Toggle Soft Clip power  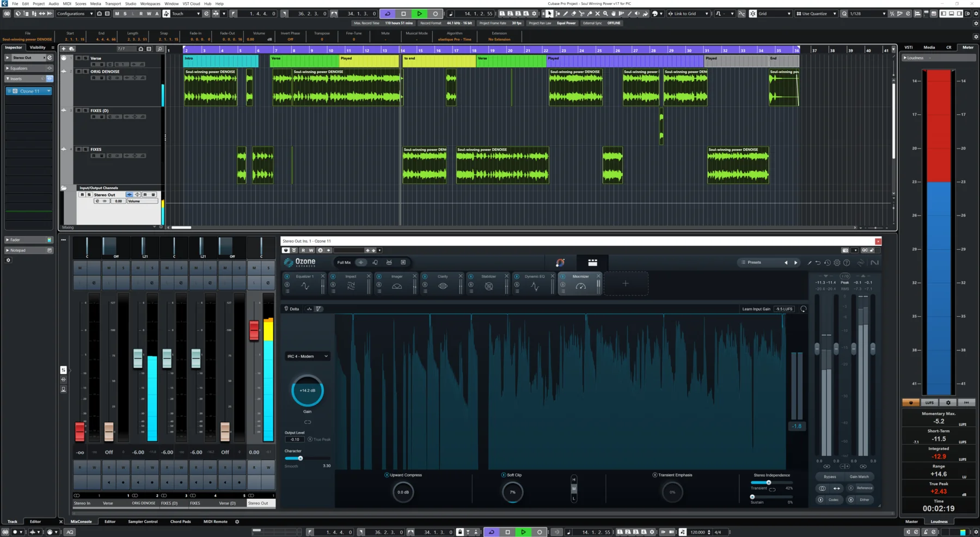503,475
